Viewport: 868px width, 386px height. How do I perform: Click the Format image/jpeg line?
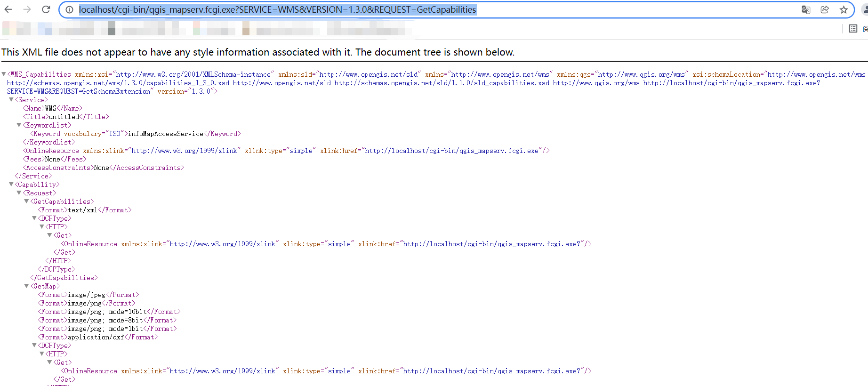tap(88, 295)
